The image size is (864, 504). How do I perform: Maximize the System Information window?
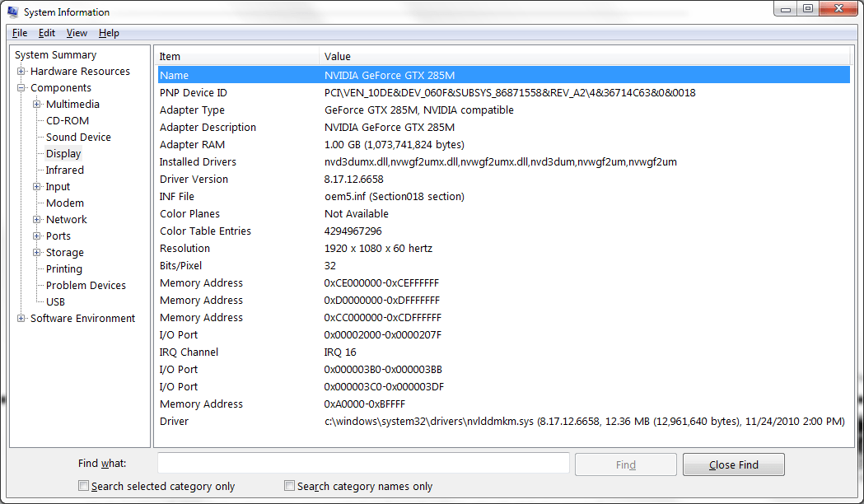tap(807, 9)
